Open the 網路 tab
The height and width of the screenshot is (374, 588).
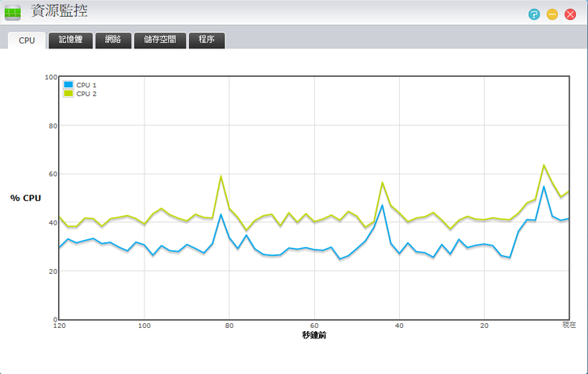pos(113,40)
